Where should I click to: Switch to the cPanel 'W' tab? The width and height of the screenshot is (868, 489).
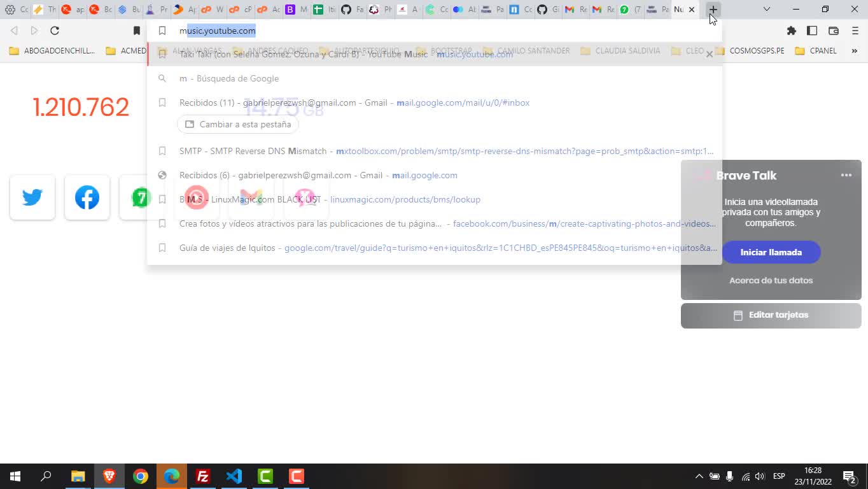tap(213, 10)
